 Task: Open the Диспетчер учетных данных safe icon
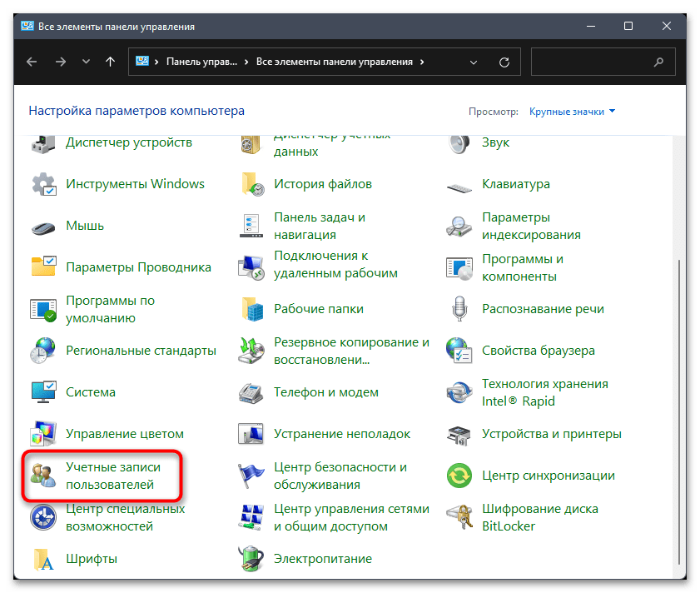[x=251, y=145]
